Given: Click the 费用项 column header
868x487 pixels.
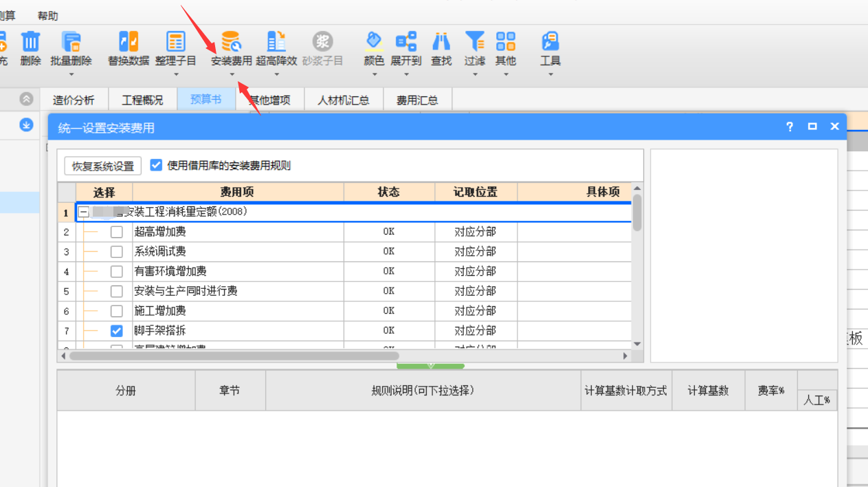Looking at the screenshot, I should tap(238, 192).
